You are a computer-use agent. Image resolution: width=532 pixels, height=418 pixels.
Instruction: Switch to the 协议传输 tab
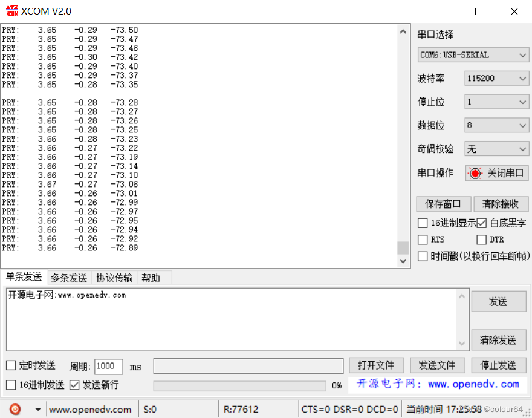(114, 278)
